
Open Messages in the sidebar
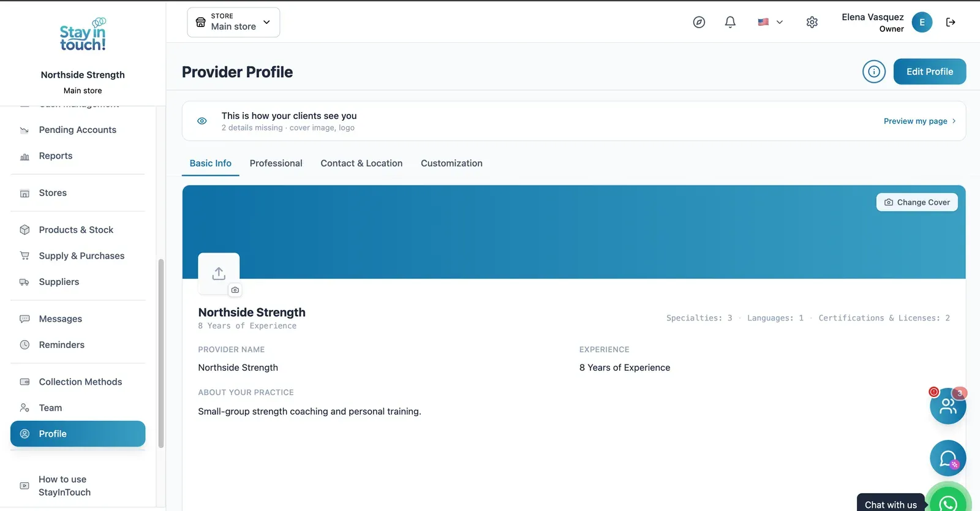tap(78, 319)
